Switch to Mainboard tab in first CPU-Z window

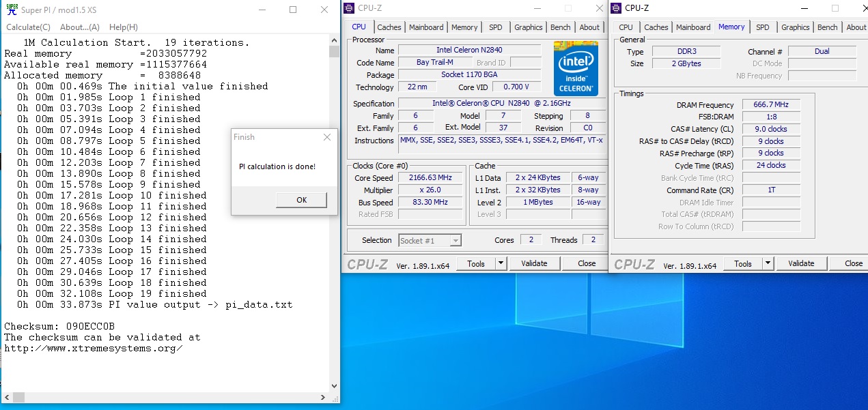pos(426,27)
